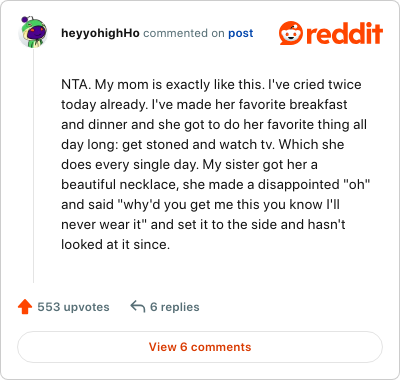Upvote the comment with orange arrow

click(25, 306)
